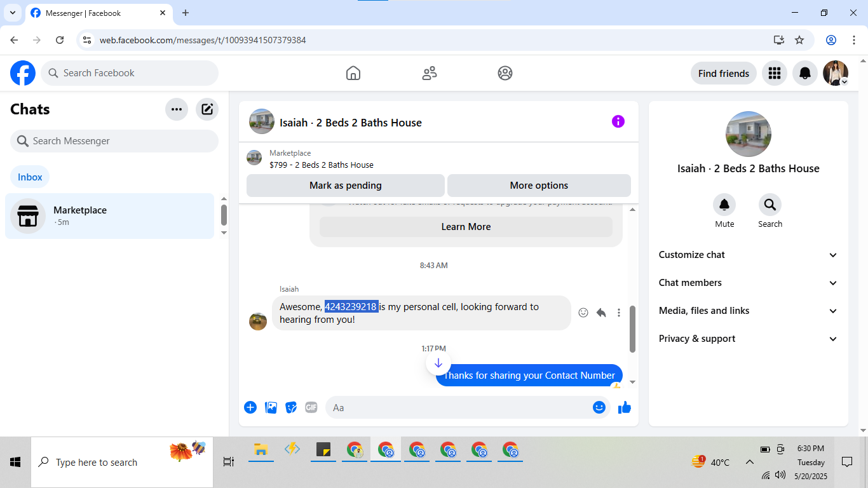Open Chrome tab search dropdown
This screenshot has width=868, height=488.
pyautogui.click(x=12, y=13)
